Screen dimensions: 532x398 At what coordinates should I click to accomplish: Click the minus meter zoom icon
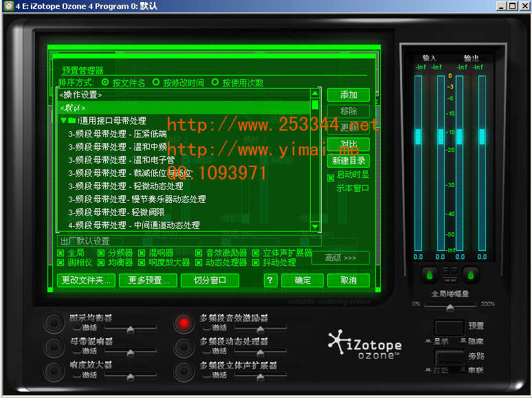[454, 270]
